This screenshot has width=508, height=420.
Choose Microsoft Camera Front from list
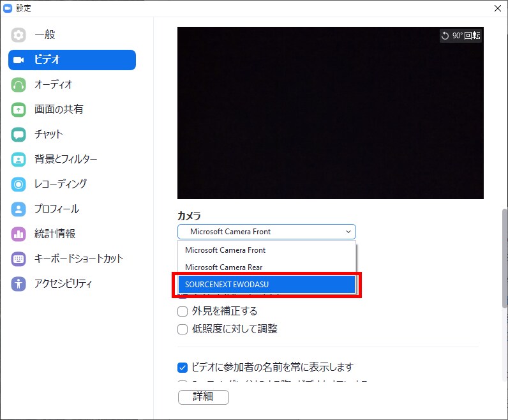pos(267,250)
